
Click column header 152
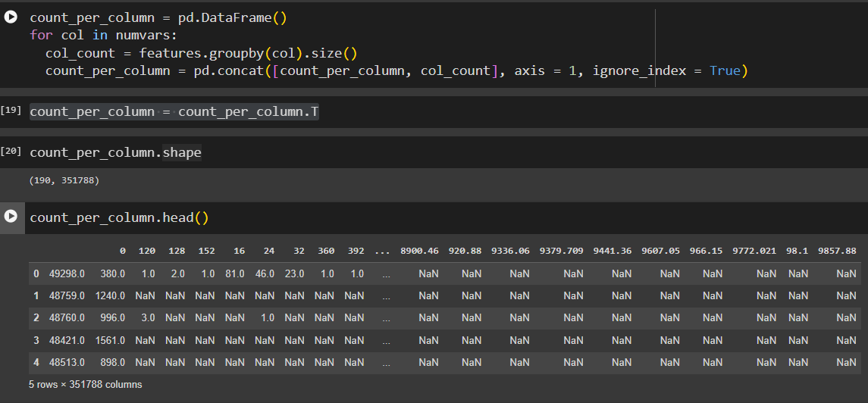[x=206, y=251]
